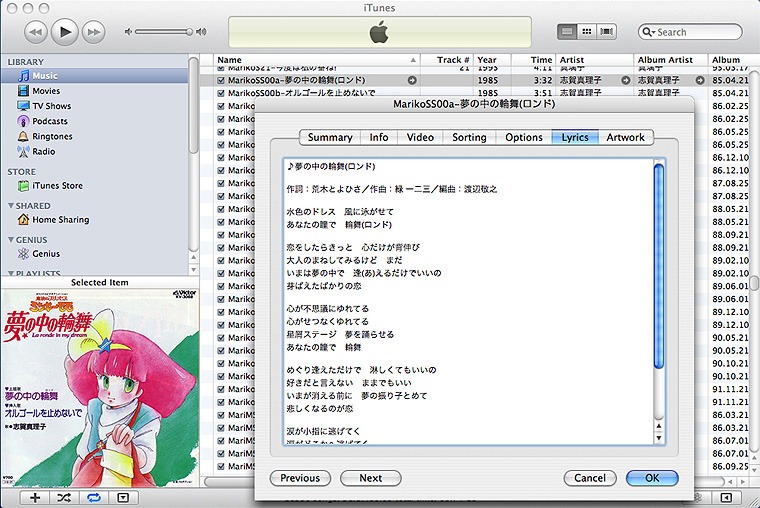
Task: Click the track list scrollbar thumb
Action: [755, 283]
